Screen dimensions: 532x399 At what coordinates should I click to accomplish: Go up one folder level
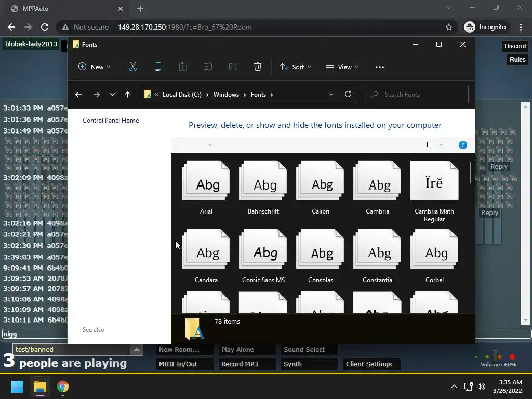(x=128, y=95)
